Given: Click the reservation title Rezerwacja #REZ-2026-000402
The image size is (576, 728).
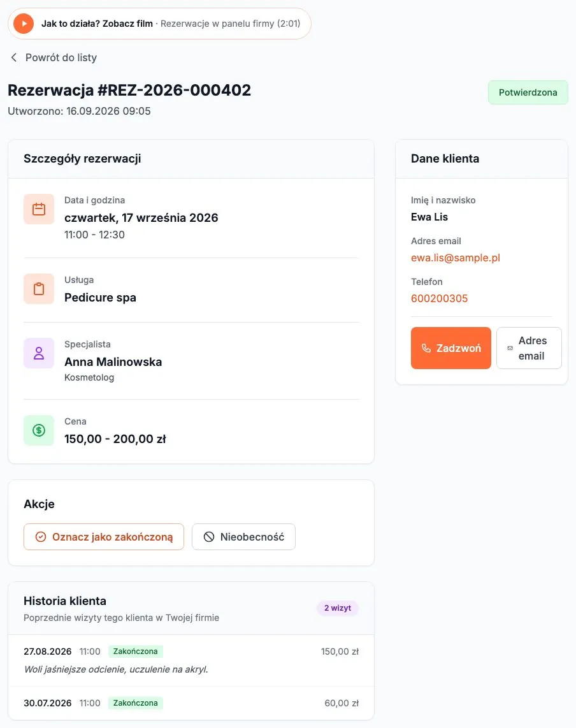Looking at the screenshot, I should 129,90.
